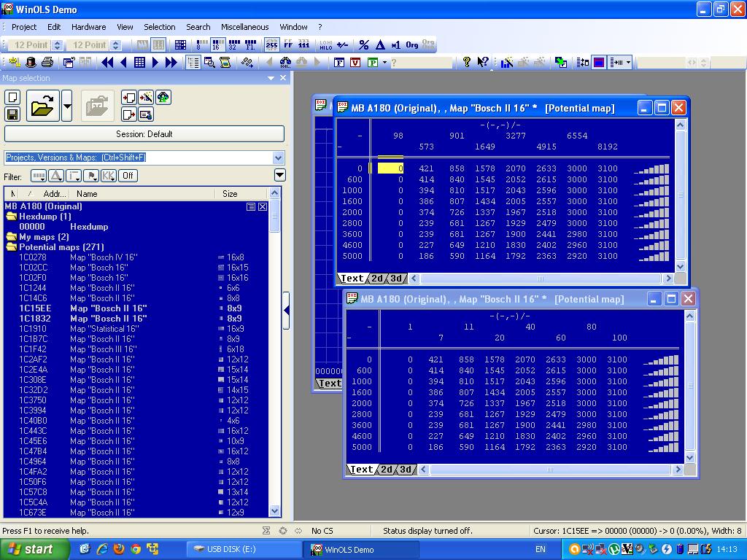Open the Miscellaneous menu
The height and width of the screenshot is (560, 747).
[245, 27]
